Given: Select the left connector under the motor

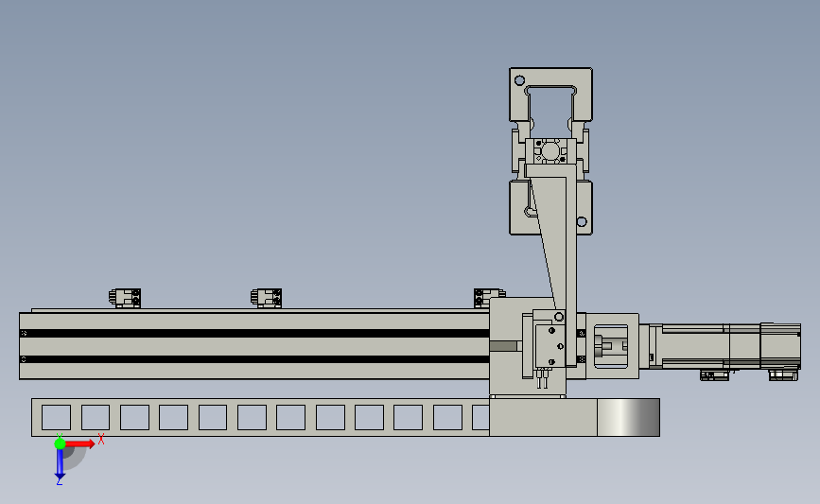Looking at the screenshot, I should pos(714,374).
